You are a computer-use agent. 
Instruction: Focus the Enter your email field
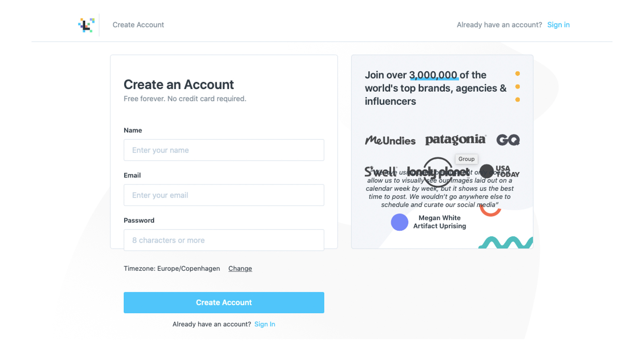224,195
